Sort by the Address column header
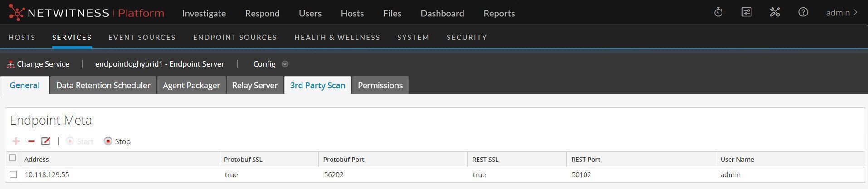 (37, 160)
